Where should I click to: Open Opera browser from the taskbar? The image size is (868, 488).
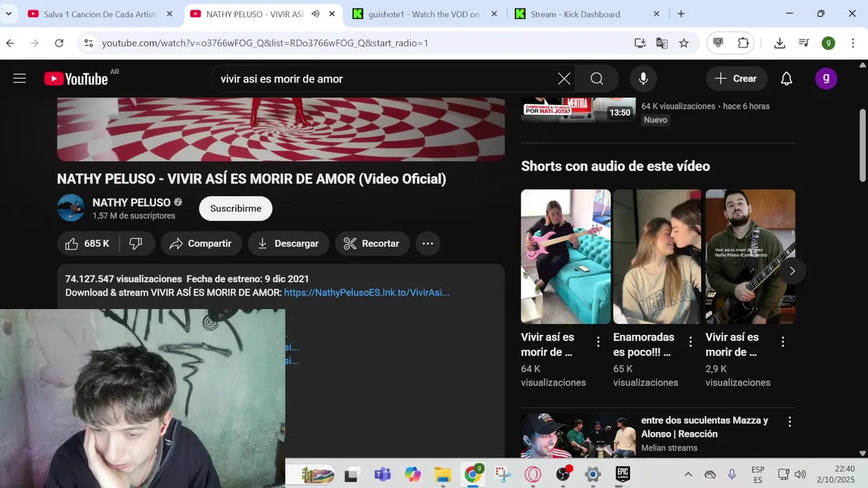pyautogui.click(x=532, y=474)
